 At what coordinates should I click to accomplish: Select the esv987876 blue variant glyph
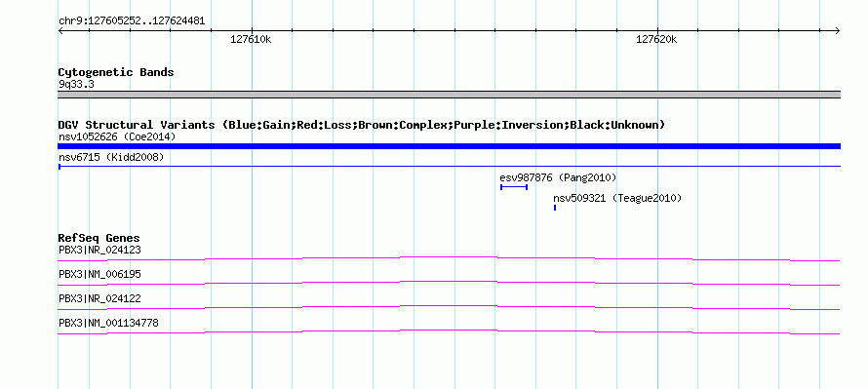514,187
